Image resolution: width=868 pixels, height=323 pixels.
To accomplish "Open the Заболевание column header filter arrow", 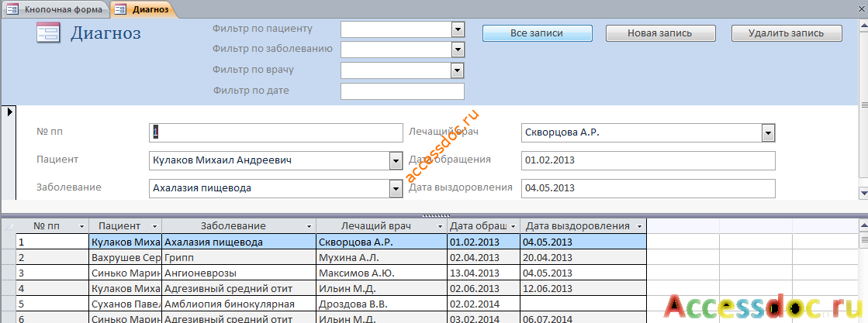I will [x=309, y=227].
